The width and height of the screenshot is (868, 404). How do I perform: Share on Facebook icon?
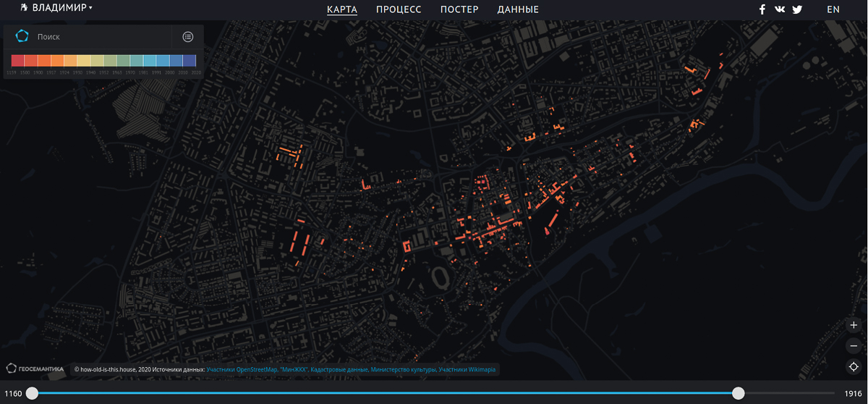762,9
